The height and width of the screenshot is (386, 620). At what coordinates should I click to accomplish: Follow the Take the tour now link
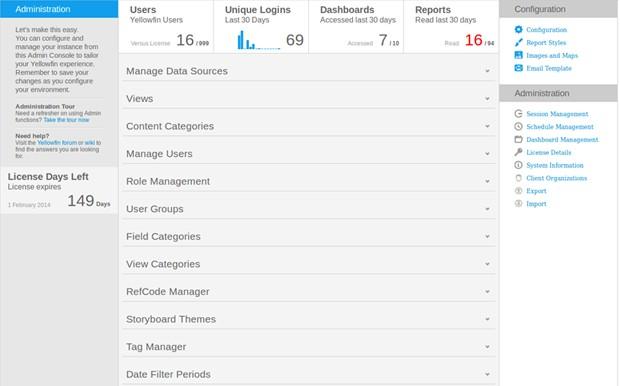tap(66, 120)
